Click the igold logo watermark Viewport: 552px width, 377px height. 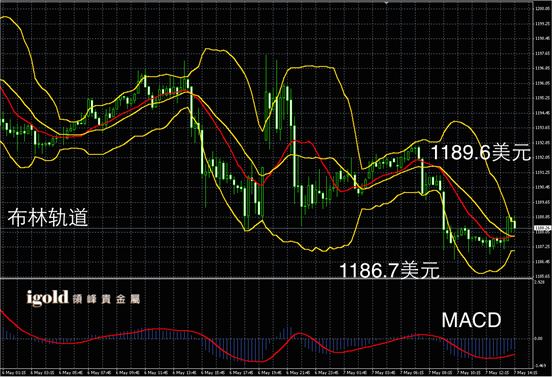47,298
